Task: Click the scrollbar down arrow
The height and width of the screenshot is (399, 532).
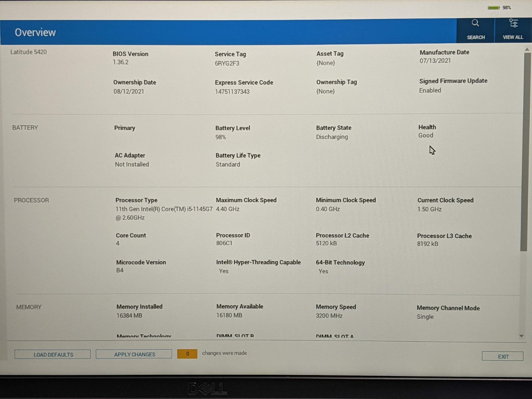Action: [x=521, y=336]
